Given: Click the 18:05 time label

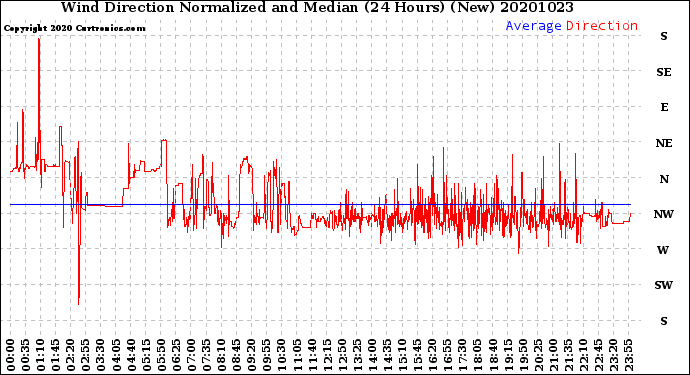Looking at the screenshot, I should click(478, 355).
